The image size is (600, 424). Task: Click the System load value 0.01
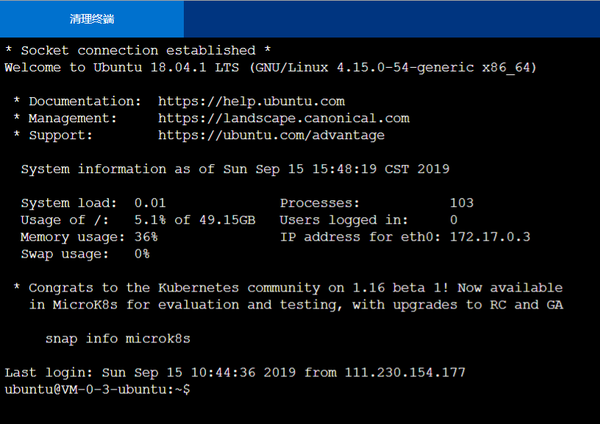pos(149,203)
